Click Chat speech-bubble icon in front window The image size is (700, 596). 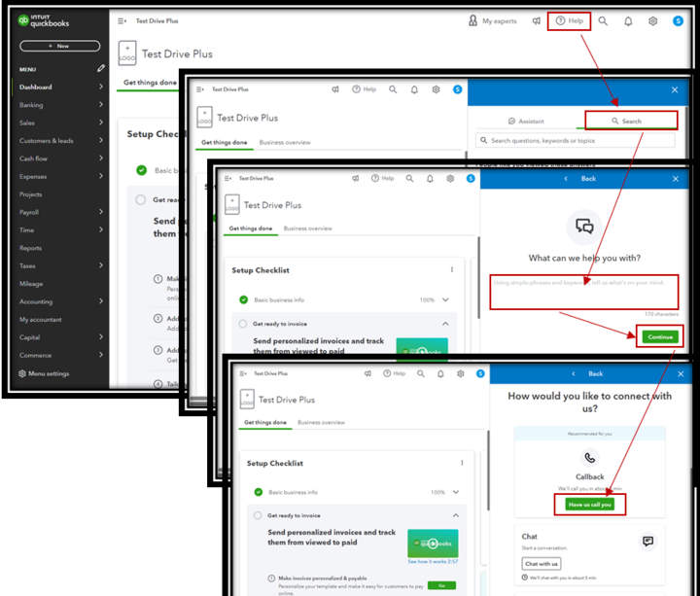coord(647,542)
